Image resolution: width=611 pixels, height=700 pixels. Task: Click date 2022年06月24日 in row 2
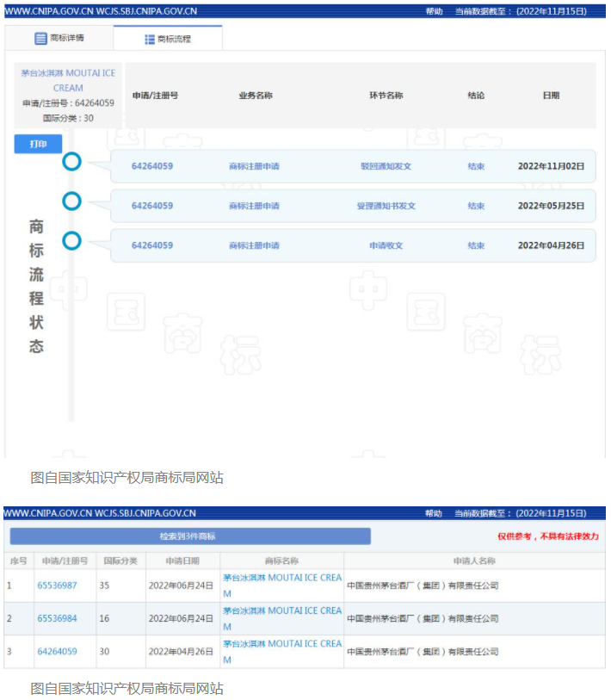(181, 618)
